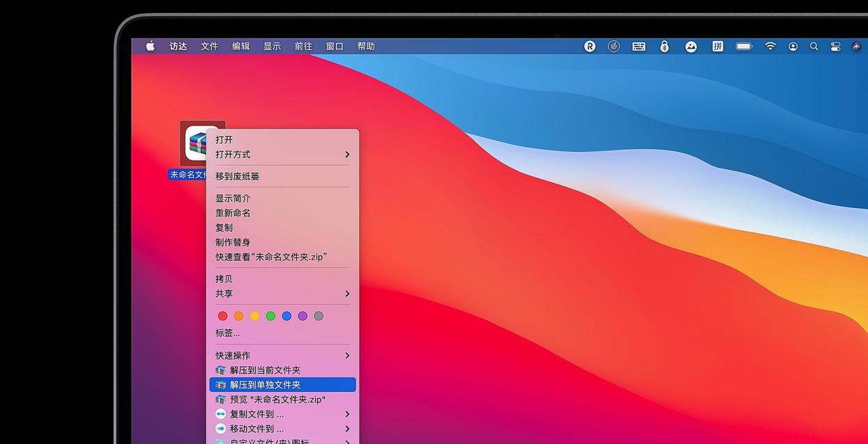Open Control Center
This screenshot has height=444, width=868.
[835, 46]
